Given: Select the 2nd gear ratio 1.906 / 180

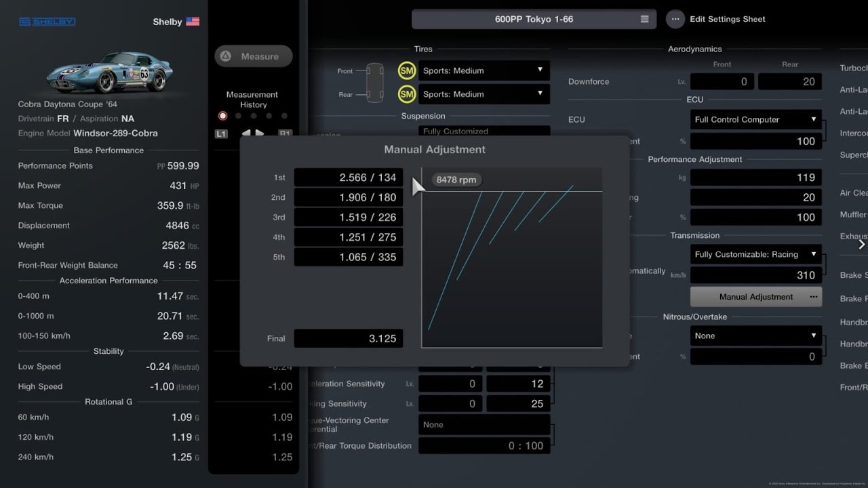Looking at the screenshot, I should click(x=349, y=197).
